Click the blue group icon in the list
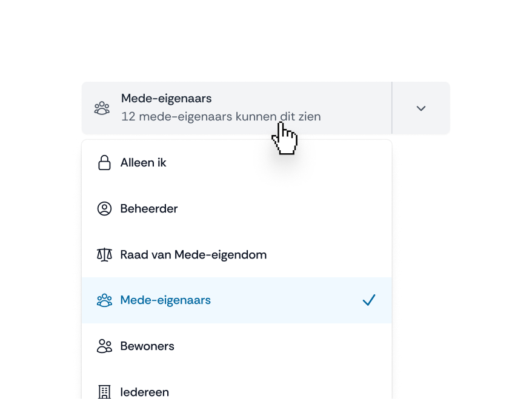532x399 pixels. pyautogui.click(x=104, y=300)
